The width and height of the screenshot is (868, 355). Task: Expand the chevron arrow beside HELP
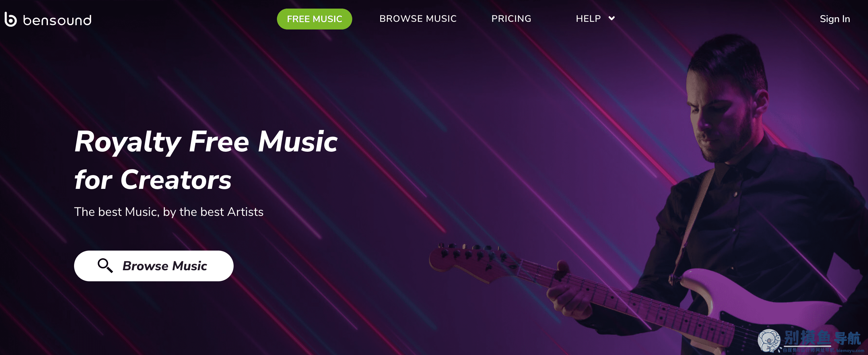pyautogui.click(x=612, y=18)
